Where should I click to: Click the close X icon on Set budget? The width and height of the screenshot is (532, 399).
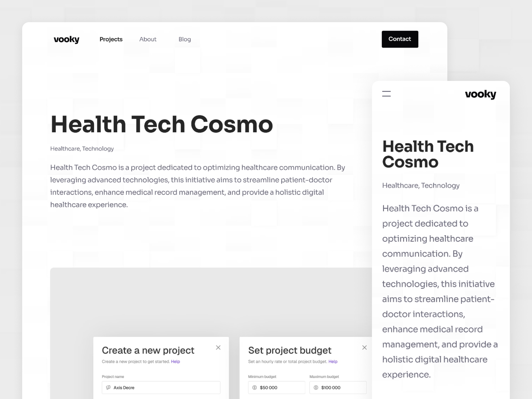[x=364, y=347]
